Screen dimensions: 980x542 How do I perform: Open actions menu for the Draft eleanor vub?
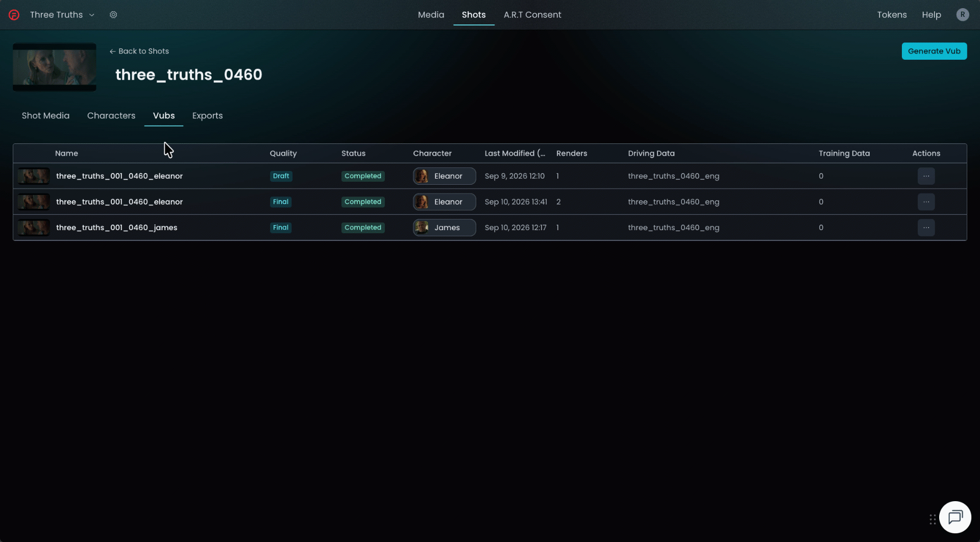click(926, 176)
